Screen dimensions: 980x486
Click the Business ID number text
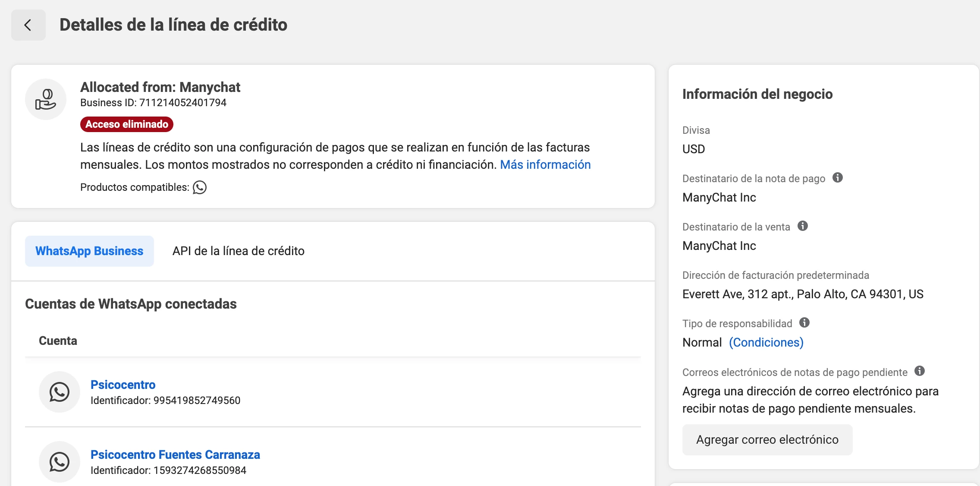[x=182, y=103]
